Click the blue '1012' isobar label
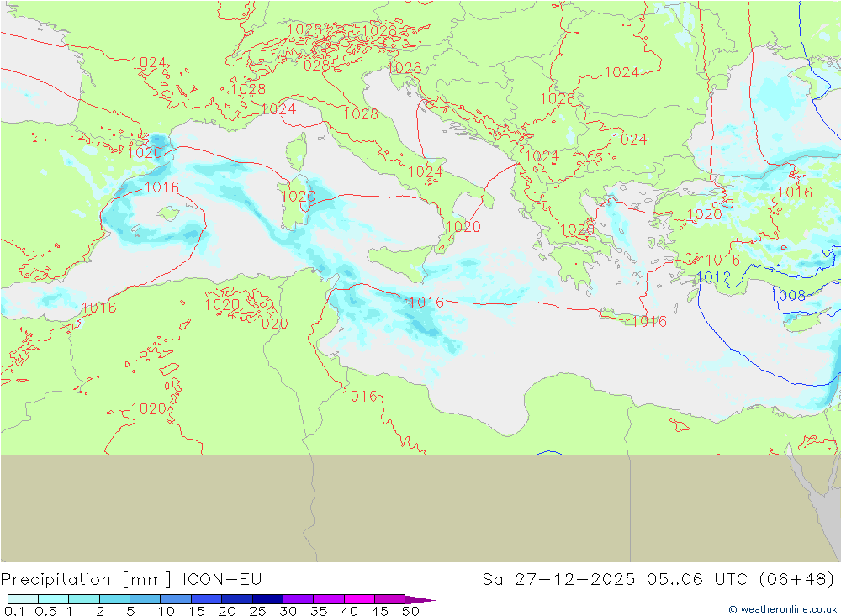The image size is (841, 616). 713,277
